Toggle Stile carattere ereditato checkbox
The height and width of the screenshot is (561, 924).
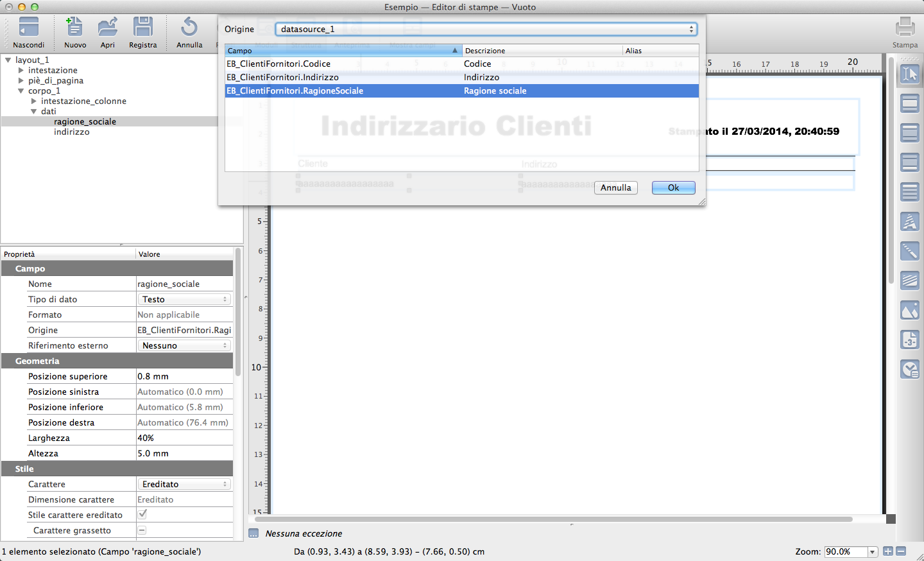[x=142, y=514]
